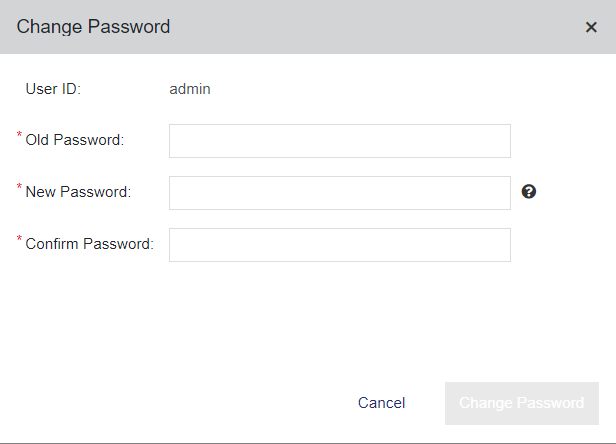Select the required asterisk beside Confirm Password
The image size is (616, 444).
(19, 239)
